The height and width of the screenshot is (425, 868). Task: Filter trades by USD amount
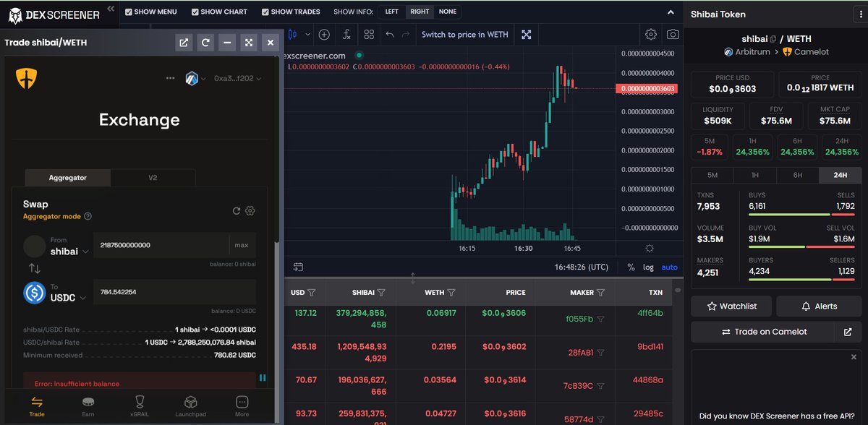(x=312, y=293)
